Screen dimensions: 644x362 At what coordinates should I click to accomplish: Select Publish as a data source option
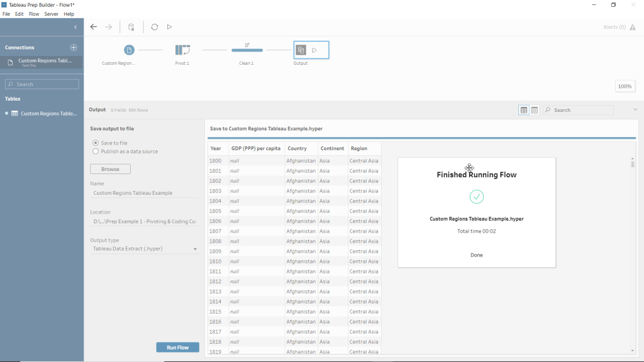click(x=96, y=151)
